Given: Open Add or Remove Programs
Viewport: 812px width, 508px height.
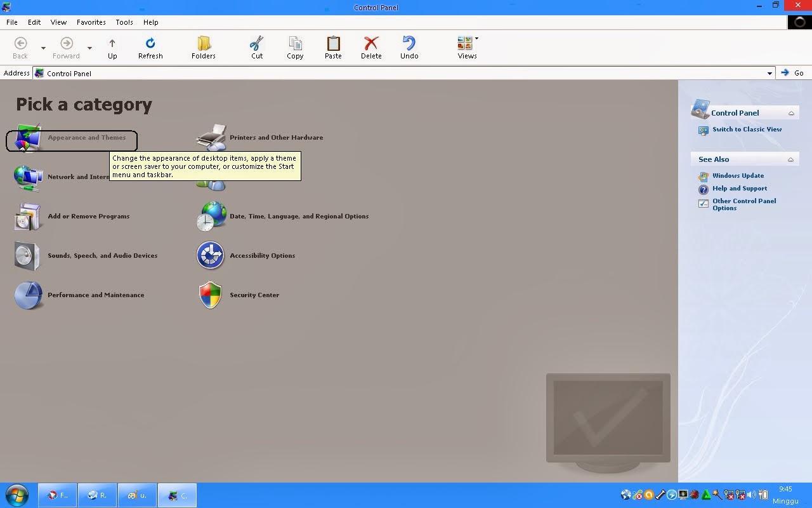Looking at the screenshot, I should tap(89, 216).
